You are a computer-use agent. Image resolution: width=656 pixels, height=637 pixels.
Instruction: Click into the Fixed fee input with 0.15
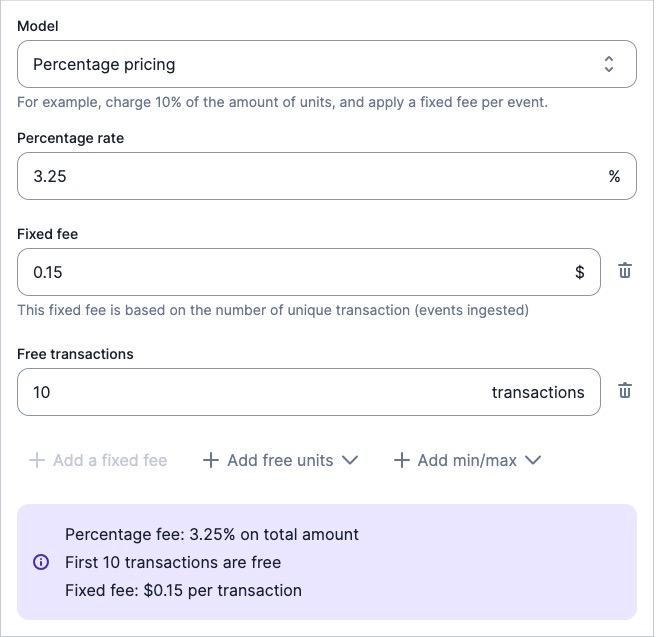coord(290,272)
